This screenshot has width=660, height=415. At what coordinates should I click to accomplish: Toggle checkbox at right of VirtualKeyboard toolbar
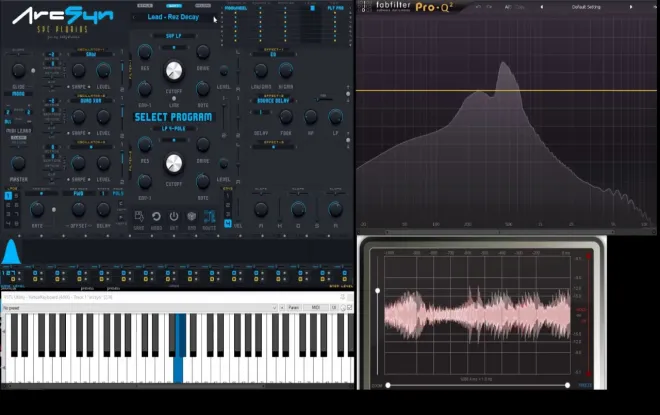pyautogui.click(x=349, y=308)
